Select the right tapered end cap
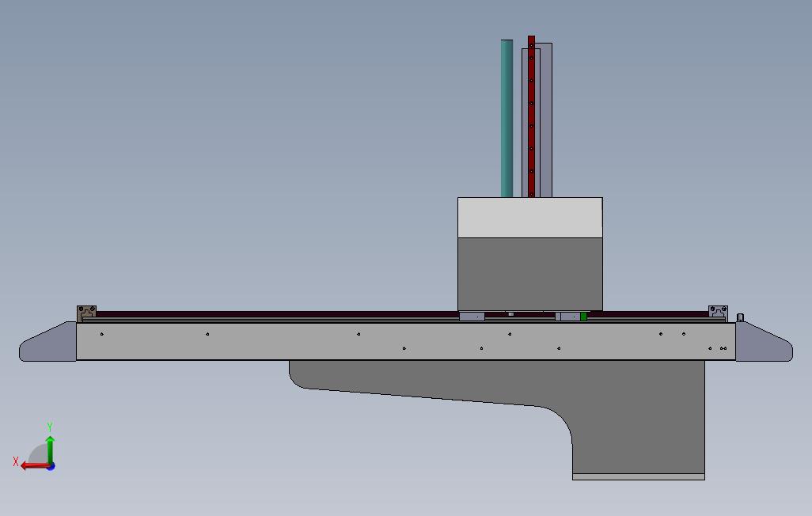Viewport: 812px width, 516px height. click(x=764, y=342)
